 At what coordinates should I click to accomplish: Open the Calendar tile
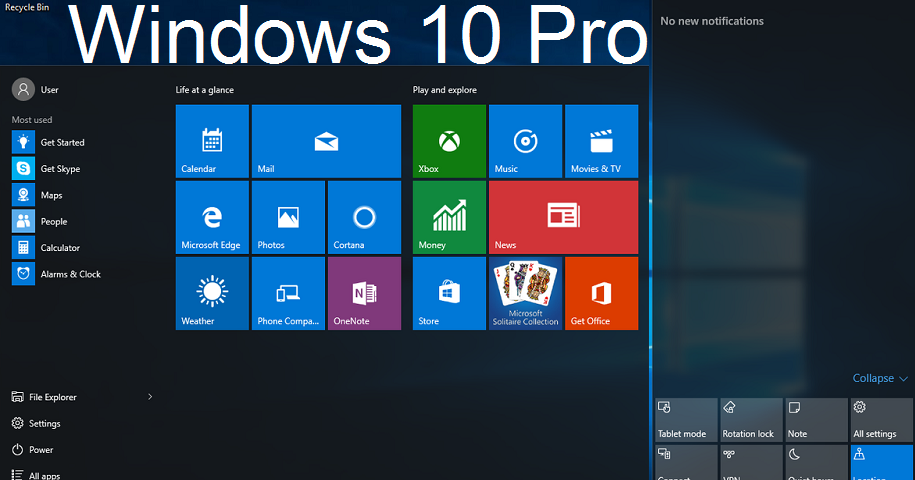click(x=212, y=141)
